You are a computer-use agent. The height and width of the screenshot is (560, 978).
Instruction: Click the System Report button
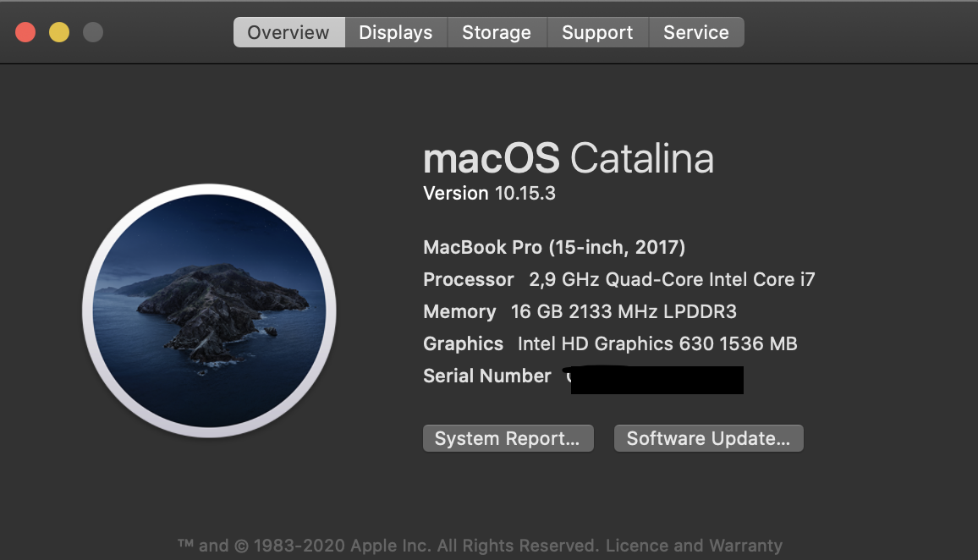click(x=508, y=438)
